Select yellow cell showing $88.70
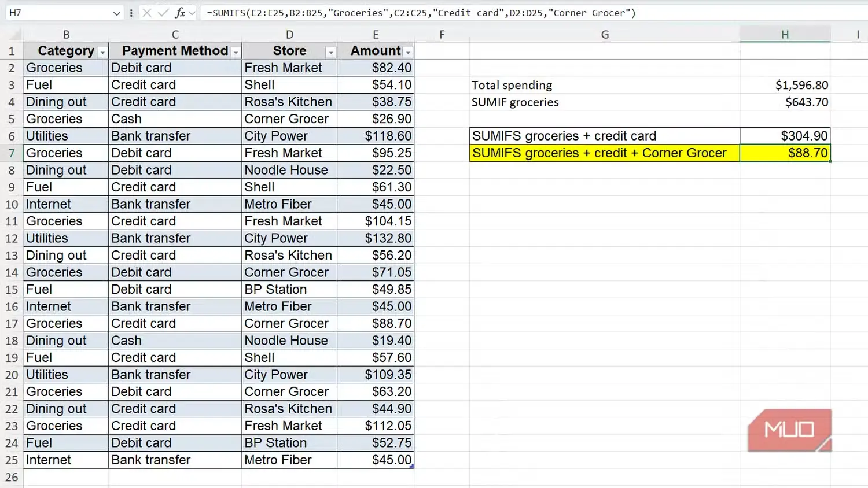This screenshot has width=868, height=488. tap(785, 153)
